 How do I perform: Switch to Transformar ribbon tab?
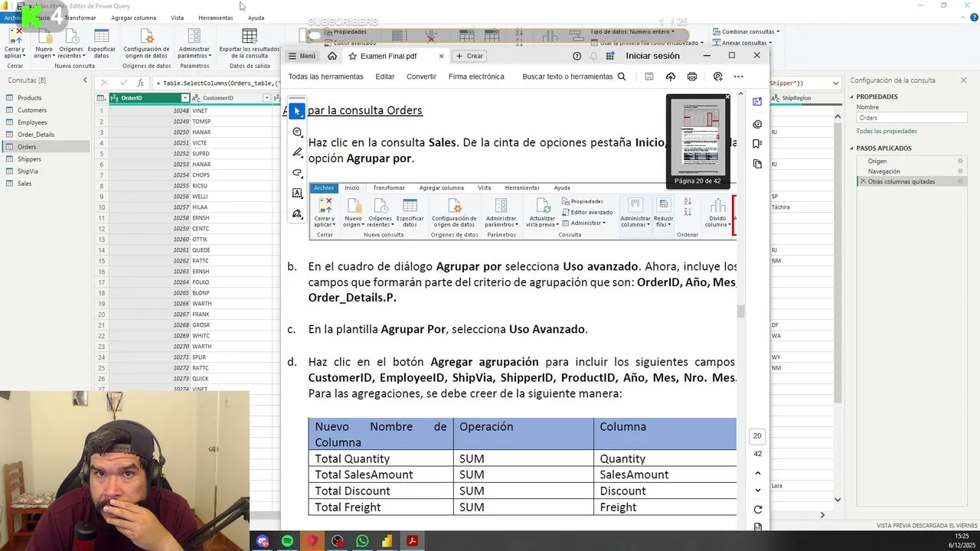point(80,18)
